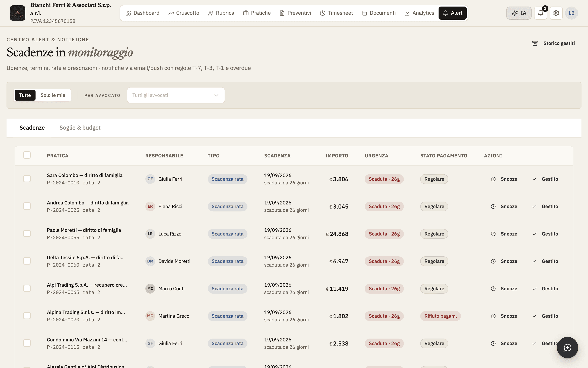Screen dimensions: 588x368
Task: Switch to Soglie & budget tab
Action: click(x=80, y=128)
